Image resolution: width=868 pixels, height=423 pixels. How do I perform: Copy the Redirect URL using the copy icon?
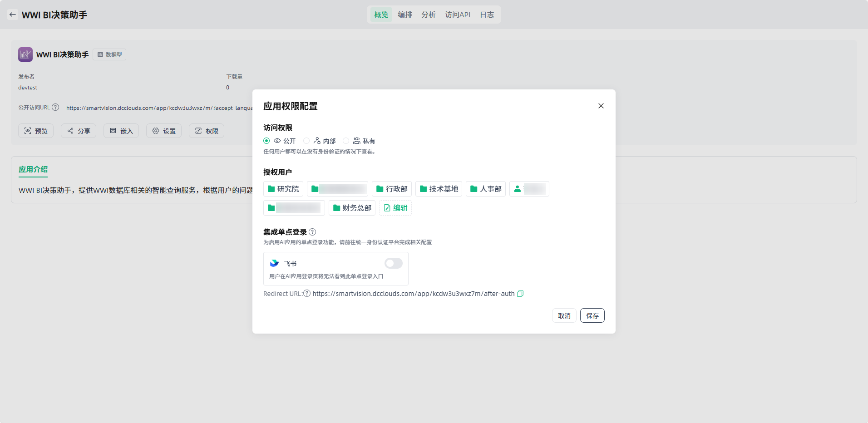click(x=520, y=294)
